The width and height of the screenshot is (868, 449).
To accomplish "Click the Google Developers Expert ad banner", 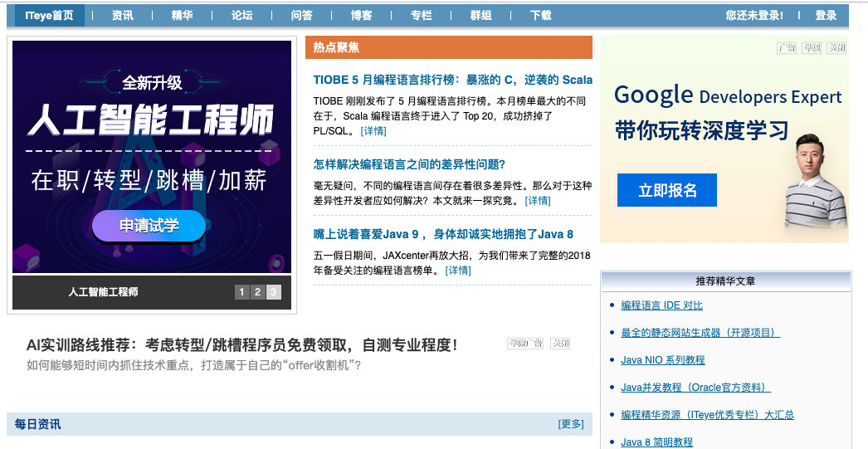I will 724,139.
